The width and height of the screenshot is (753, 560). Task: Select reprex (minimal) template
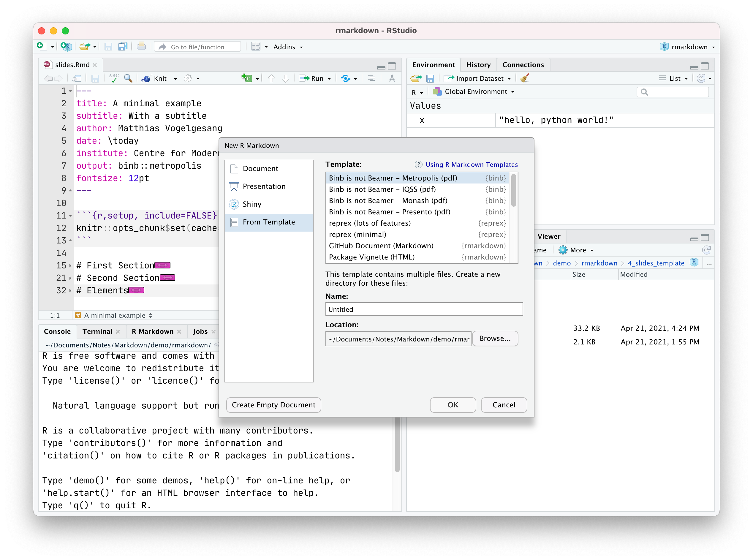click(x=417, y=234)
